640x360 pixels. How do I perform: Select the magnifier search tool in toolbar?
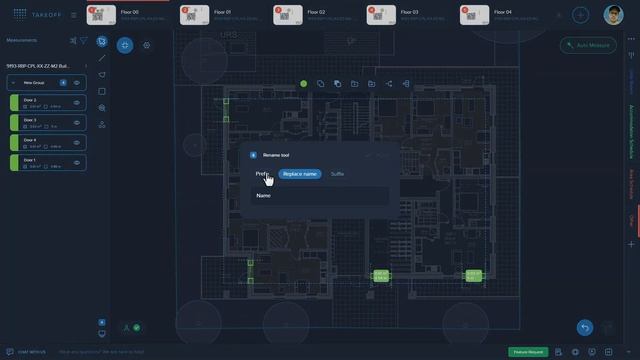102,108
